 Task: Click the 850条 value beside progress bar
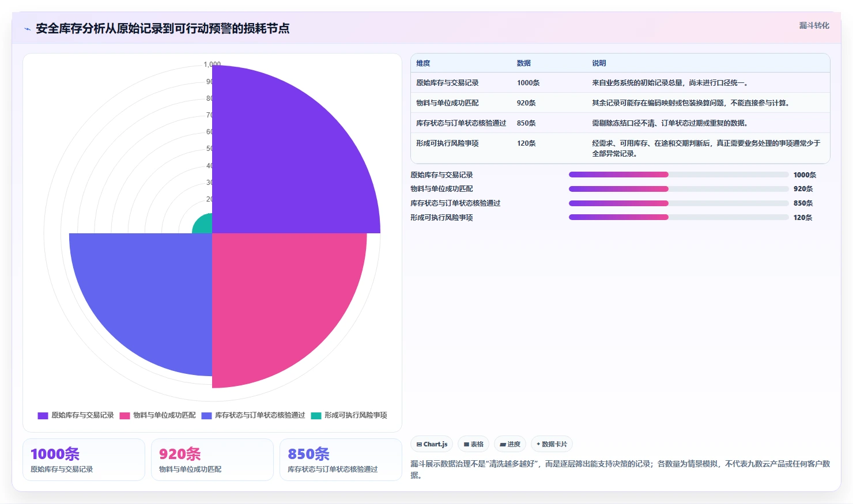click(803, 203)
